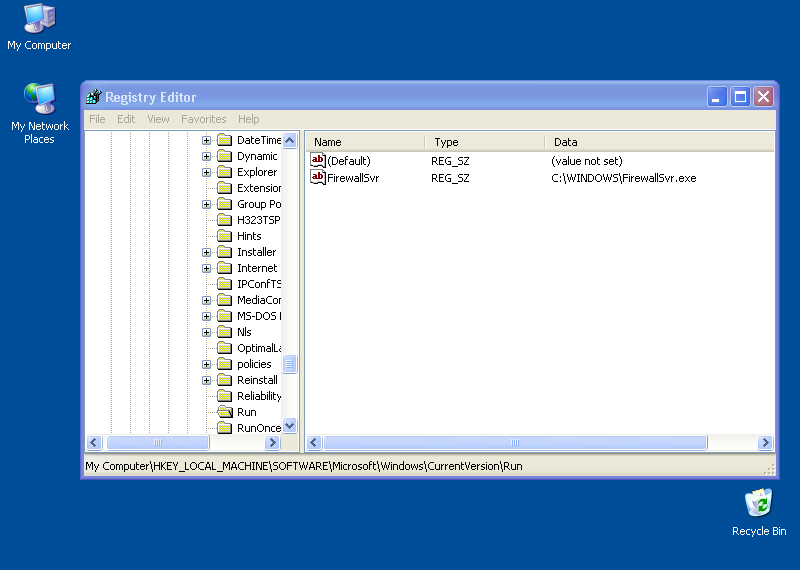Select My Network Places desktop icon
The width and height of the screenshot is (800, 570).
[39, 99]
